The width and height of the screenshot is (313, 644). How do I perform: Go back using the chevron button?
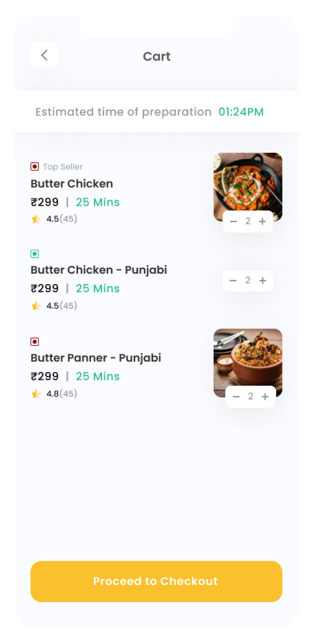click(x=44, y=55)
